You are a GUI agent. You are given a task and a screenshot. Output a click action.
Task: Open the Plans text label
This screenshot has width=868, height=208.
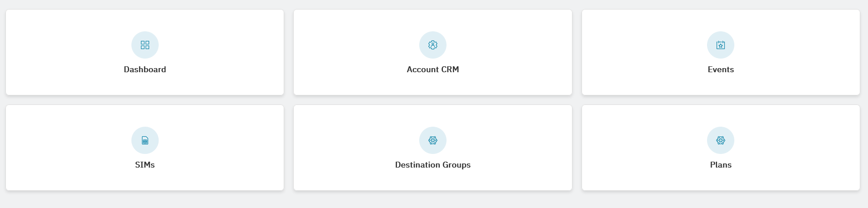tap(720, 165)
